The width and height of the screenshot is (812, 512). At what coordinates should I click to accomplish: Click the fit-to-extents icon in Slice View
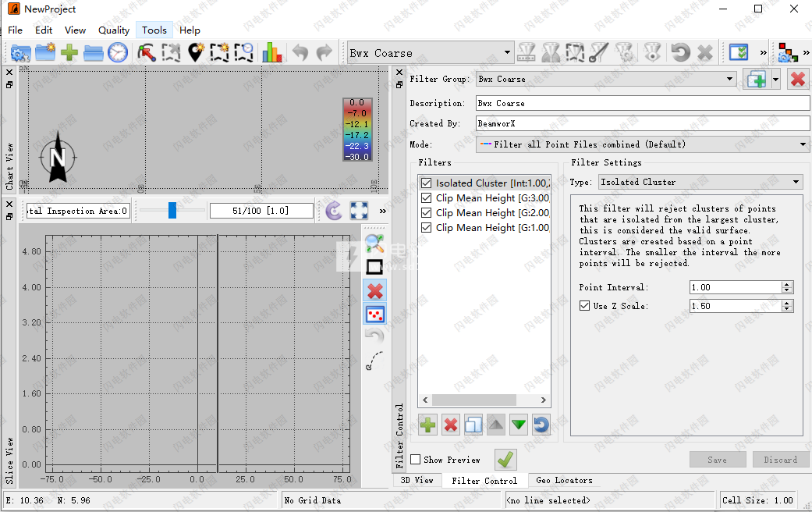click(x=359, y=211)
